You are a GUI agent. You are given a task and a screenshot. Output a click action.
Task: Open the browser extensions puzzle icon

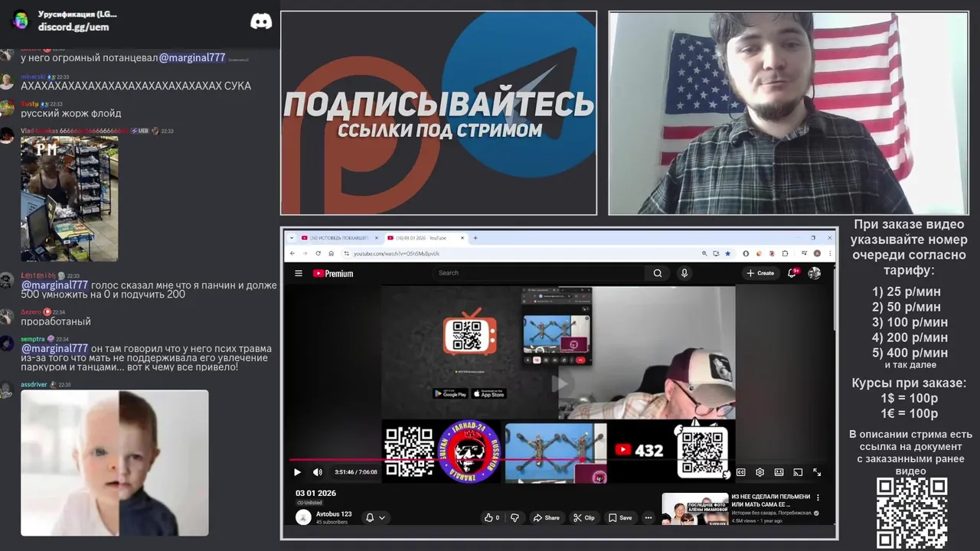point(785,253)
